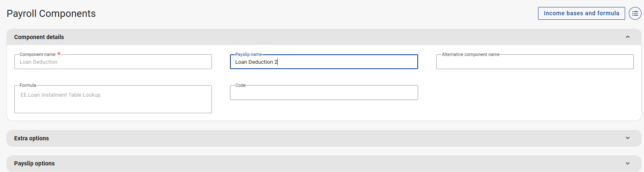This screenshot has height=172, width=644.
Task: Click Income bases and formula button
Action: (x=581, y=13)
